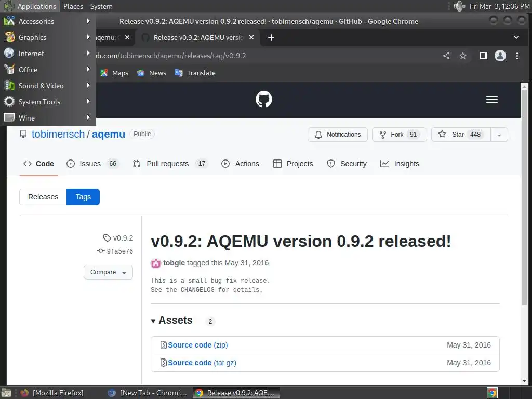
Task: Open a new Chrome tab
Action: coord(271,37)
